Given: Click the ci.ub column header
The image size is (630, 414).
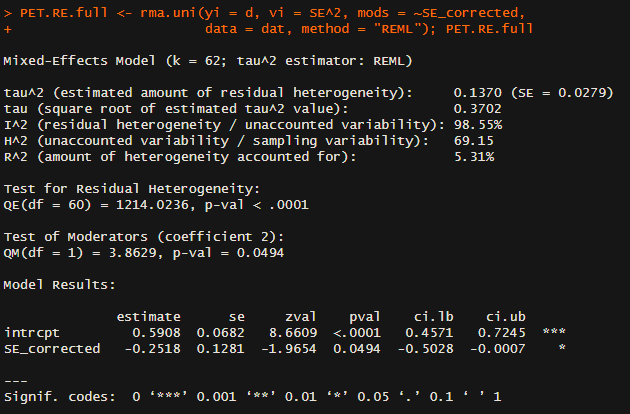Looking at the screenshot, I should click(504, 316).
